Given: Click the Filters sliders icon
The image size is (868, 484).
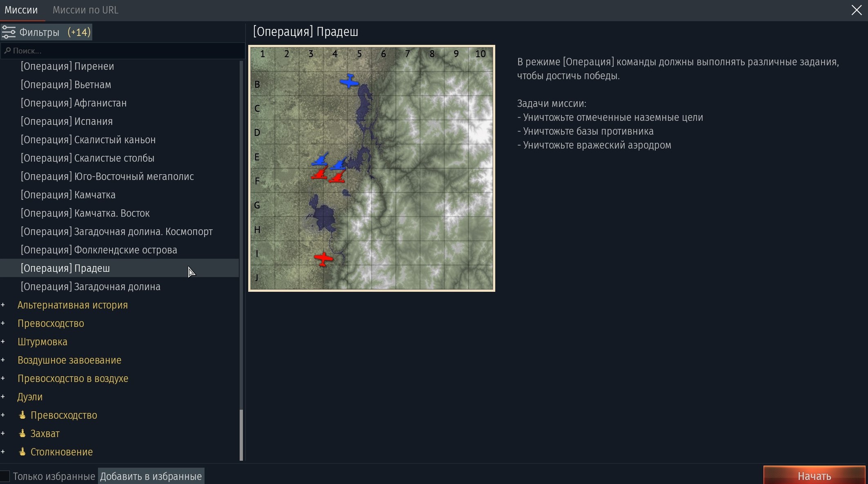Looking at the screenshot, I should [x=9, y=32].
